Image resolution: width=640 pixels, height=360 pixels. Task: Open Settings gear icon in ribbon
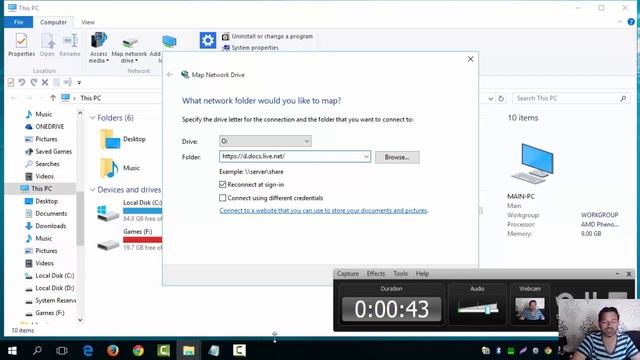click(x=208, y=40)
